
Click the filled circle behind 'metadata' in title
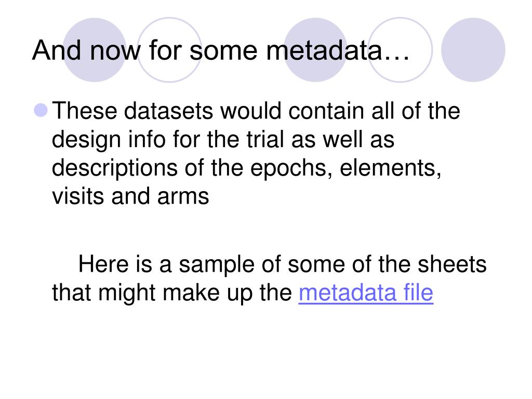[315, 50]
